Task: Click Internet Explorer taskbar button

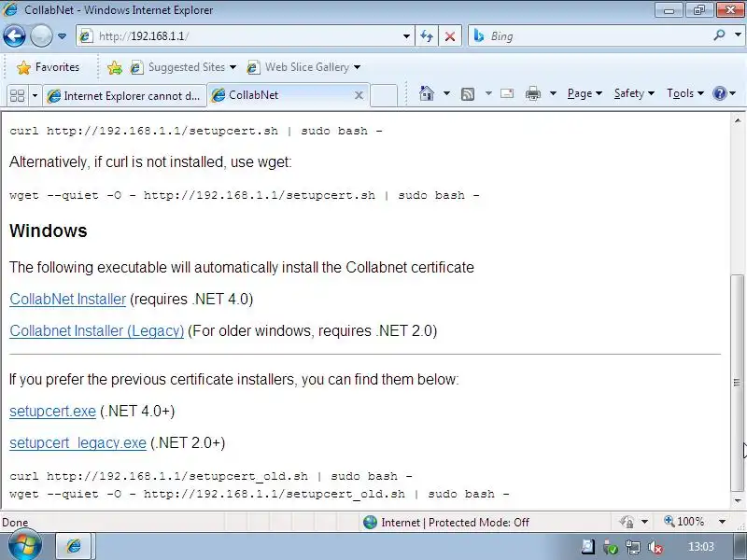Action: (74, 546)
